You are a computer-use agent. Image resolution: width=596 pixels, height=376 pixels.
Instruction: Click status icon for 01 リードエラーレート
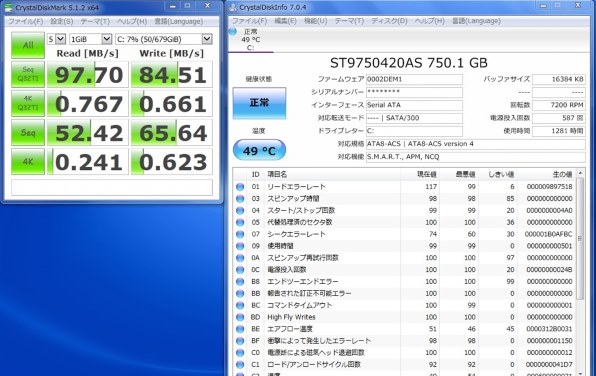240,187
